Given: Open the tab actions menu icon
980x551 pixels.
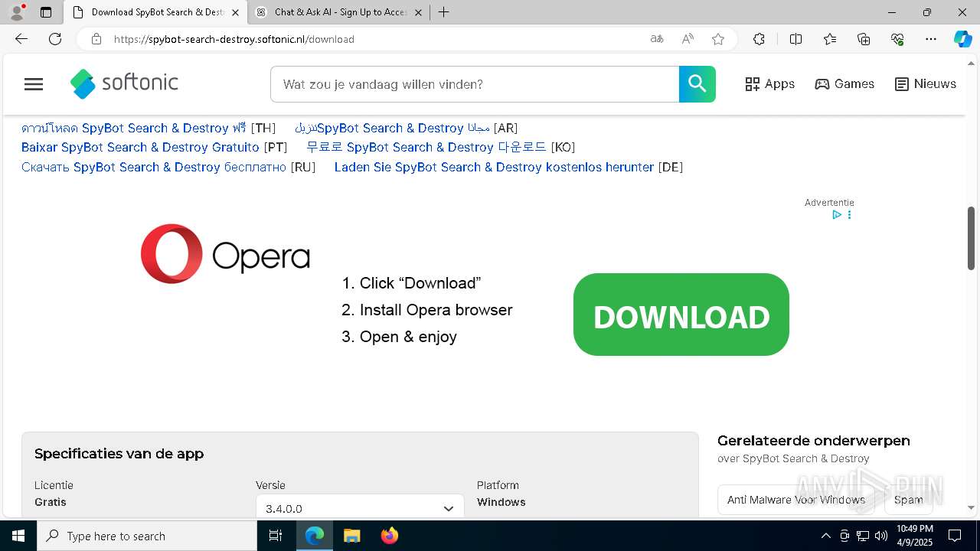Looking at the screenshot, I should click(x=46, y=12).
